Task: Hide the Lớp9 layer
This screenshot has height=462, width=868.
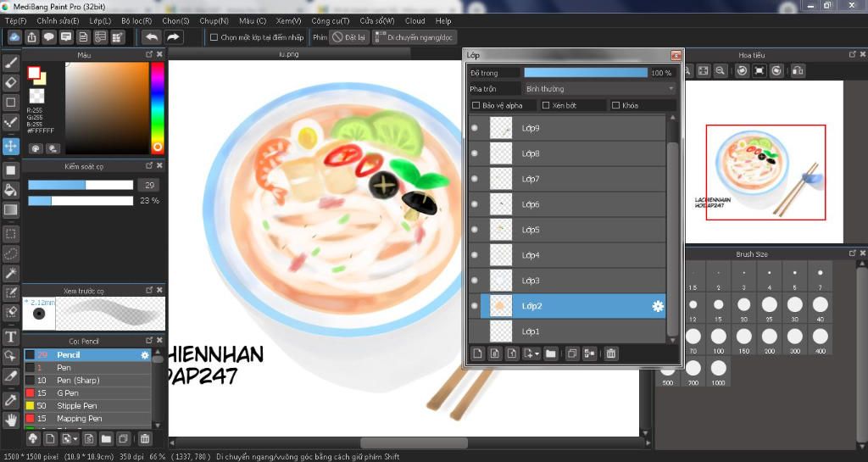Action: tap(475, 128)
